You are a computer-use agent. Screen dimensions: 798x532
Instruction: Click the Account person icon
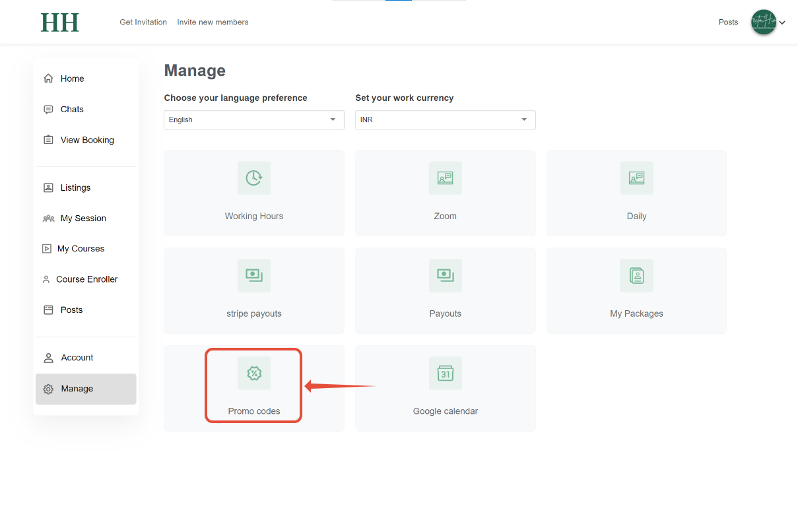tap(48, 358)
